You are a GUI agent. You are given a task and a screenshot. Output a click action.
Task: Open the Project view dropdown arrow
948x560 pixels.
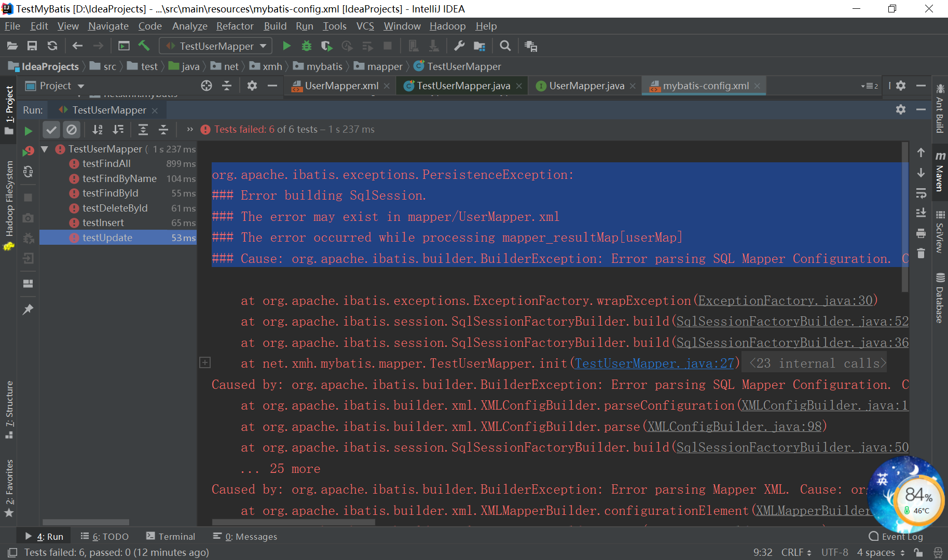pos(81,86)
